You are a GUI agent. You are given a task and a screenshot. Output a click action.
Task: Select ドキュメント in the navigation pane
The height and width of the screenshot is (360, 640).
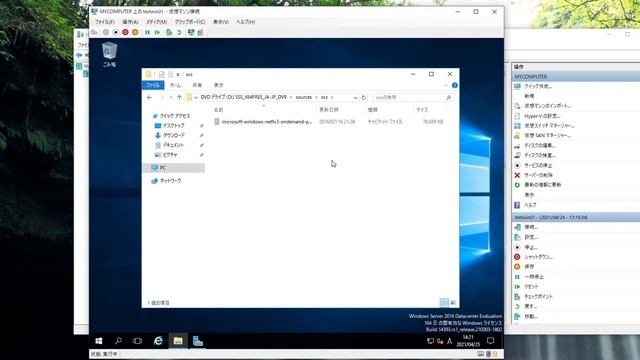[x=173, y=145]
